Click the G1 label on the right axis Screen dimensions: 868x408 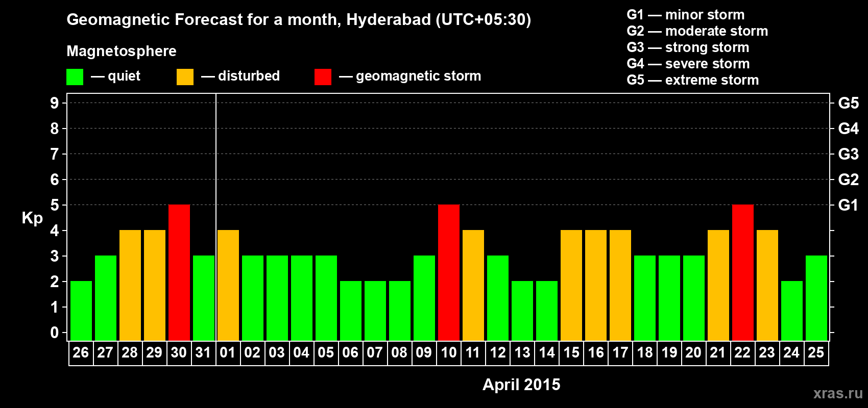849,205
